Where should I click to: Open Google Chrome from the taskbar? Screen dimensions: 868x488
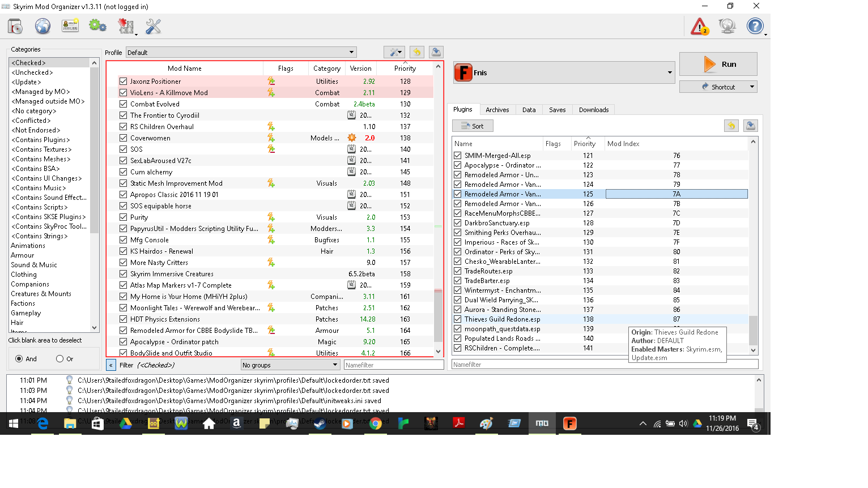376,423
